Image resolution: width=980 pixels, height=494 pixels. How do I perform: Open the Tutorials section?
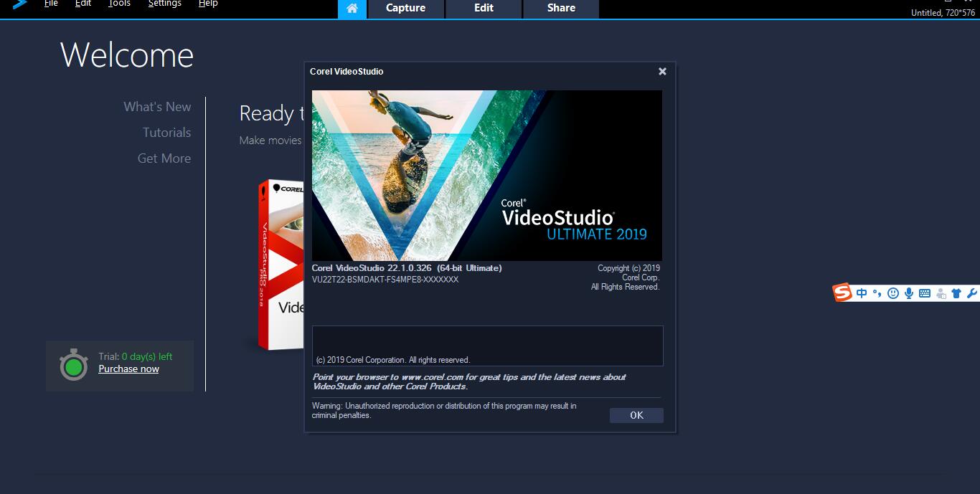pyautogui.click(x=166, y=133)
